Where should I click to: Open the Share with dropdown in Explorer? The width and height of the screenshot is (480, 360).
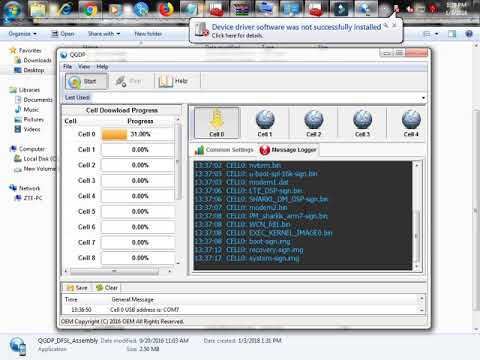[x=104, y=34]
